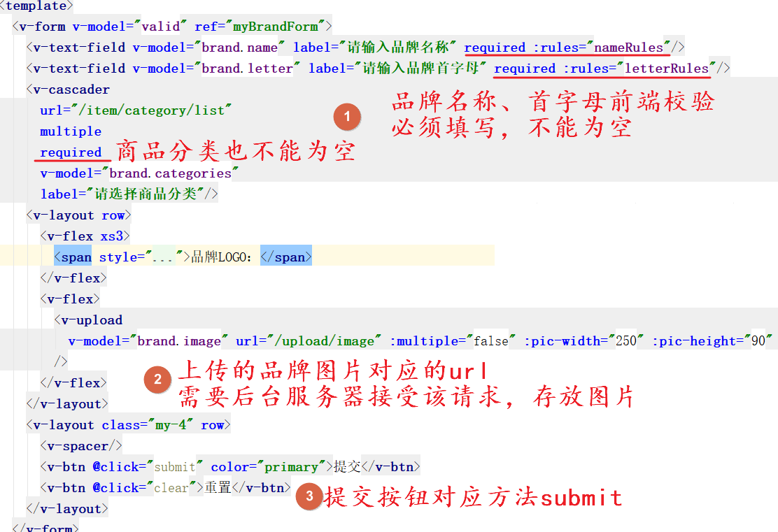Click the "brand.categories" v-model value
This screenshot has width=778, height=532.
[x=170, y=173]
